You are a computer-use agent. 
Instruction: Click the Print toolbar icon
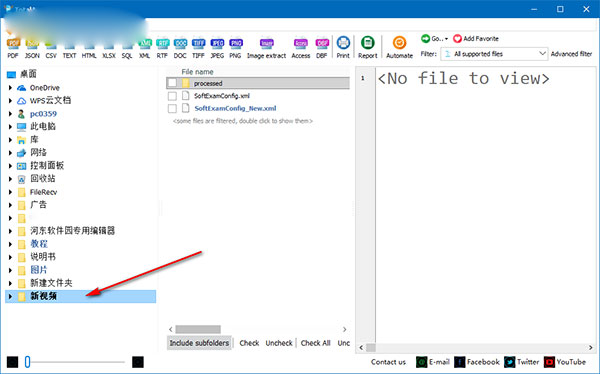pos(343,42)
